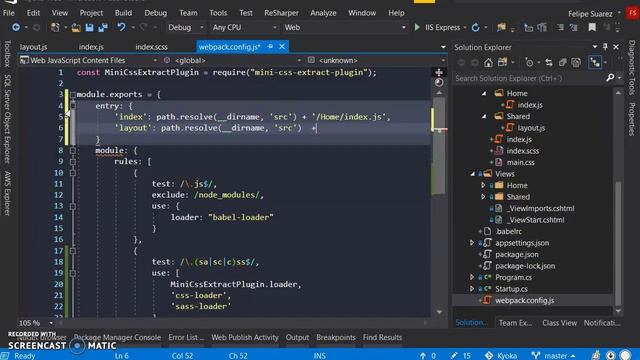Click the Bookmark toolbar icon
This screenshot has height=360, width=640.
tap(592, 27)
